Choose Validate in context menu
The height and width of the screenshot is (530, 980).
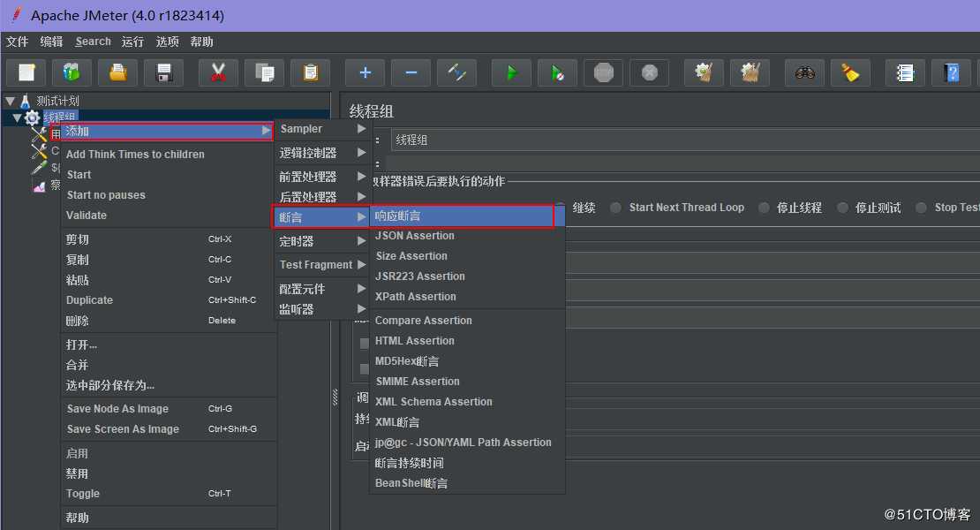pos(169,215)
